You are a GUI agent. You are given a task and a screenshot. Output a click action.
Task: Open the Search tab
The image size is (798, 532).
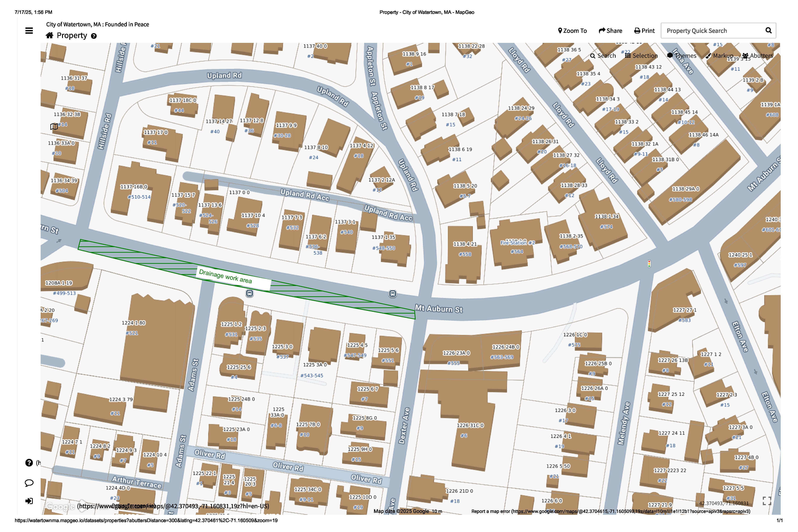coord(603,56)
